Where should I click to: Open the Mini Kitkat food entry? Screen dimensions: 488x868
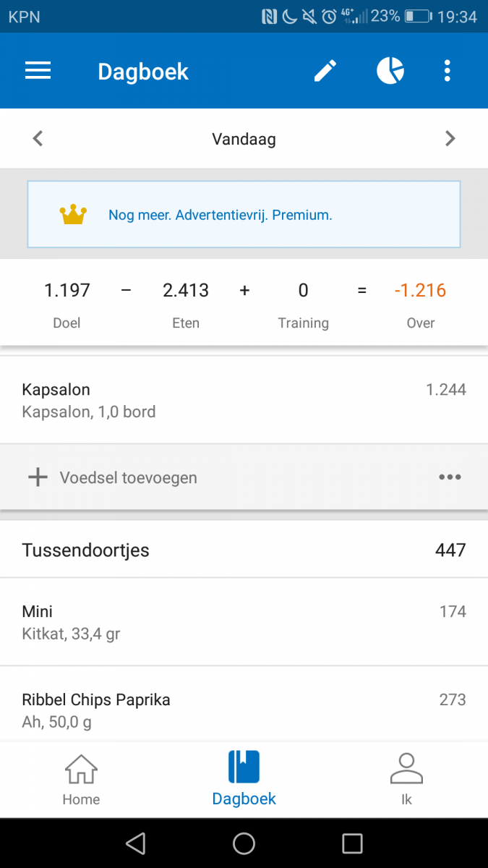pos(244,622)
